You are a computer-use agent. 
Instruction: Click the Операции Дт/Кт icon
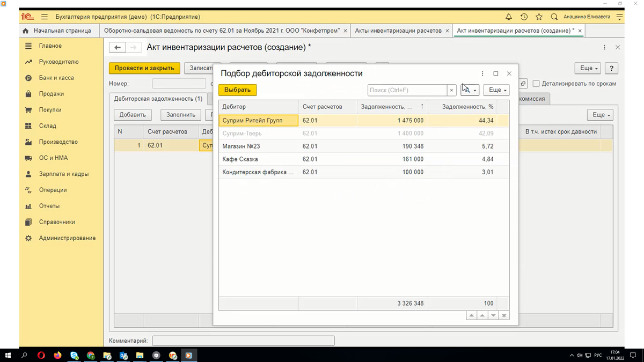(28, 190)
